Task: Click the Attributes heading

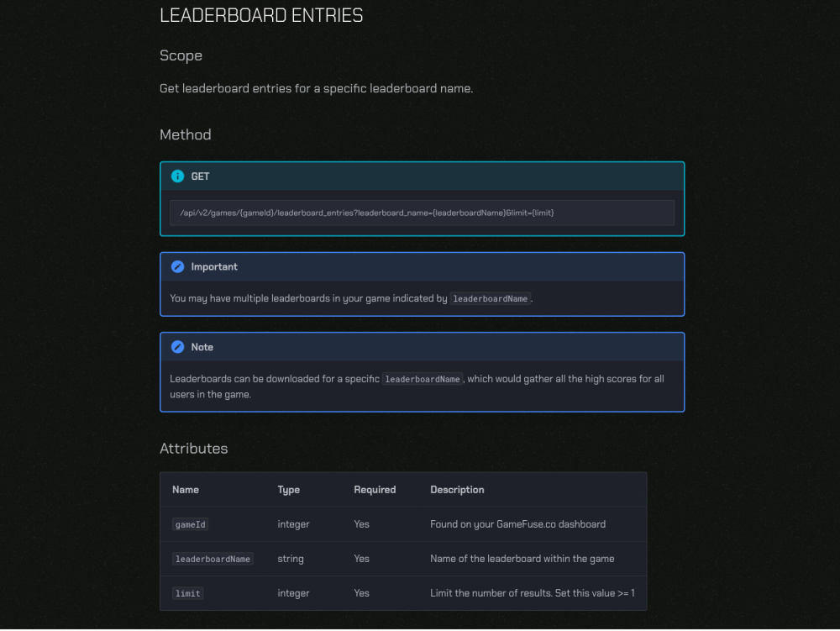Action: (x=194, y=449)
